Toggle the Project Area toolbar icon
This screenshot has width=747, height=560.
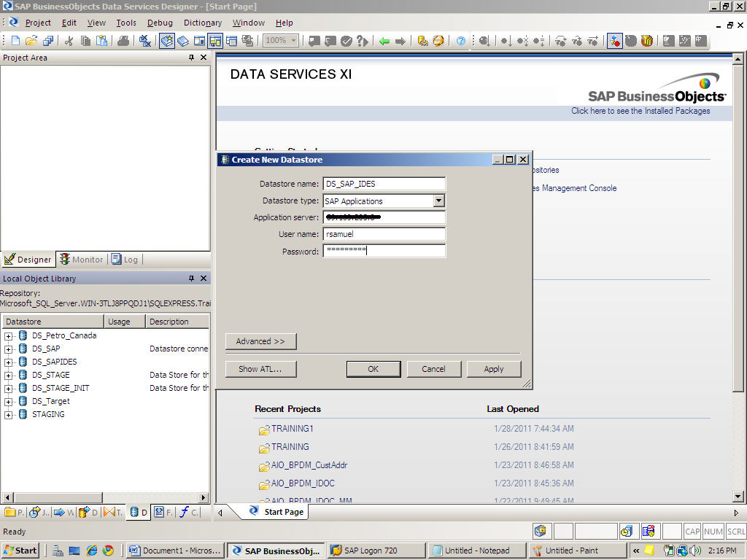215,41
